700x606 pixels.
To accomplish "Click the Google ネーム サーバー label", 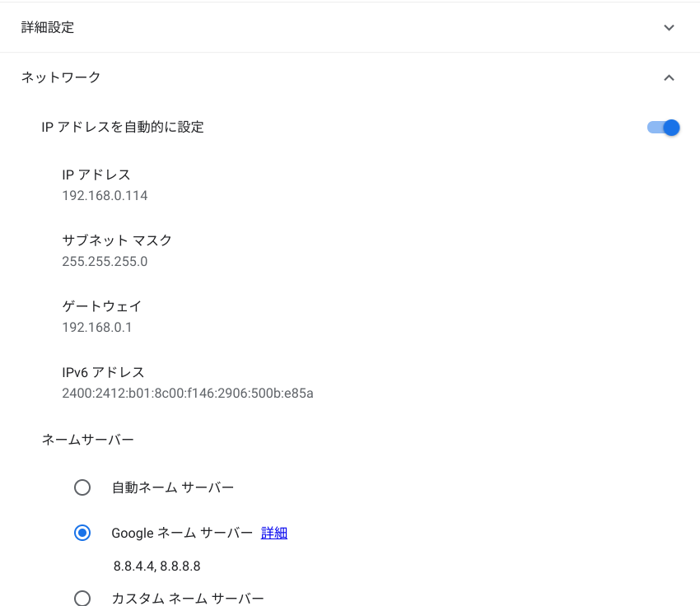I will click(182, 533).
